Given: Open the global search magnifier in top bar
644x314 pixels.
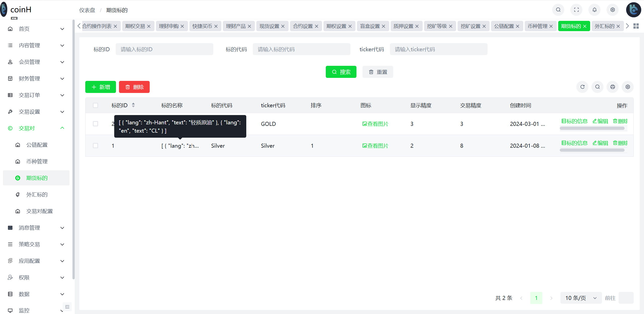Looking at the screenshot, I should pyautogui.click(x=558, y=10).
